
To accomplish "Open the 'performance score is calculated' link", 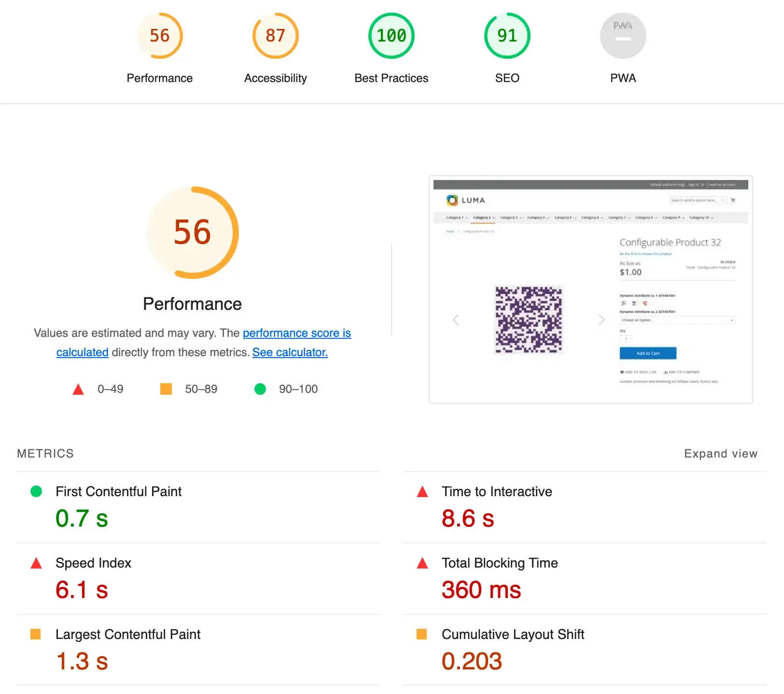I will [296, 333].
